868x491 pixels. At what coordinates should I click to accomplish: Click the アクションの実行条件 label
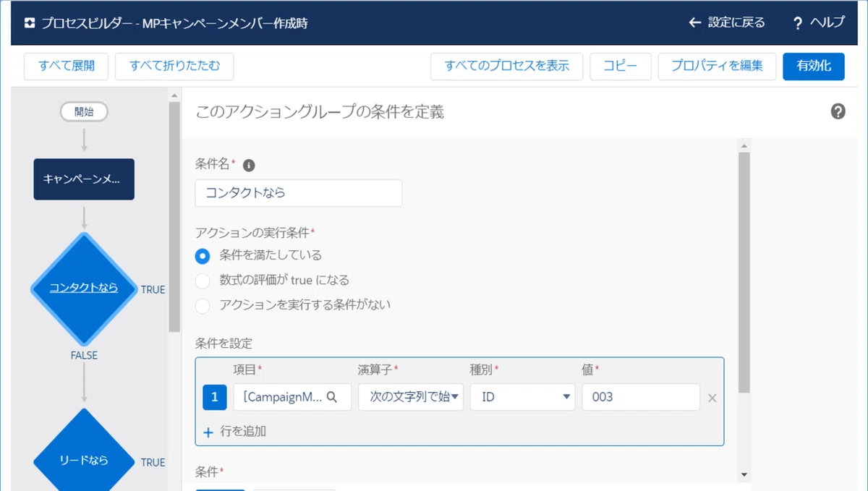[x=252, y=232]
